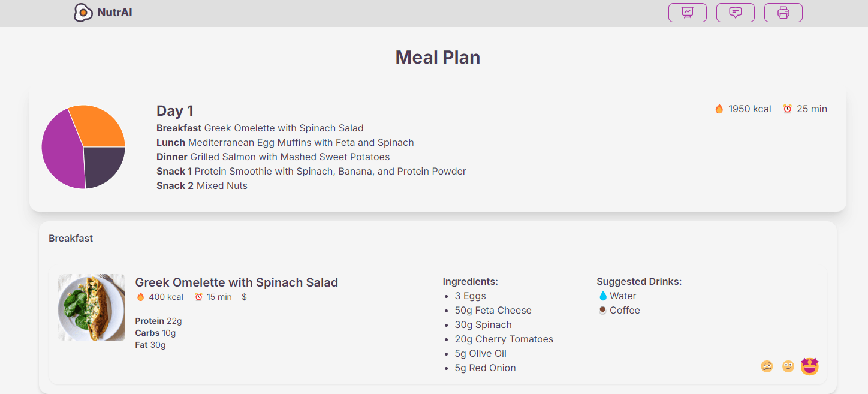The height and width of the screenshot is (394, 868).
Task: Click the water droplet drink icon
Action: click(x=603, y=296)
